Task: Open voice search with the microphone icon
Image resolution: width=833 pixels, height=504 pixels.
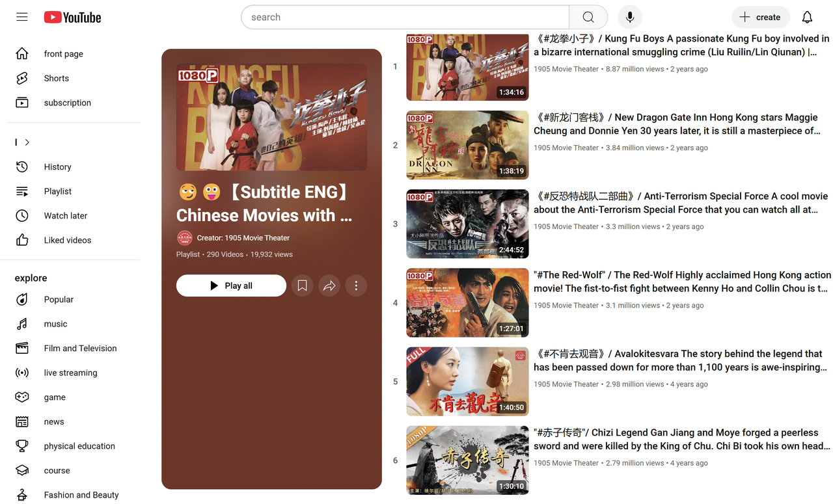Action: (629, 17)
